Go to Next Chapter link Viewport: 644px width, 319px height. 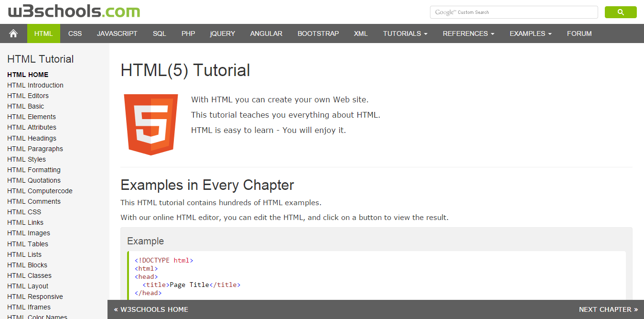[x=609, y=309]
